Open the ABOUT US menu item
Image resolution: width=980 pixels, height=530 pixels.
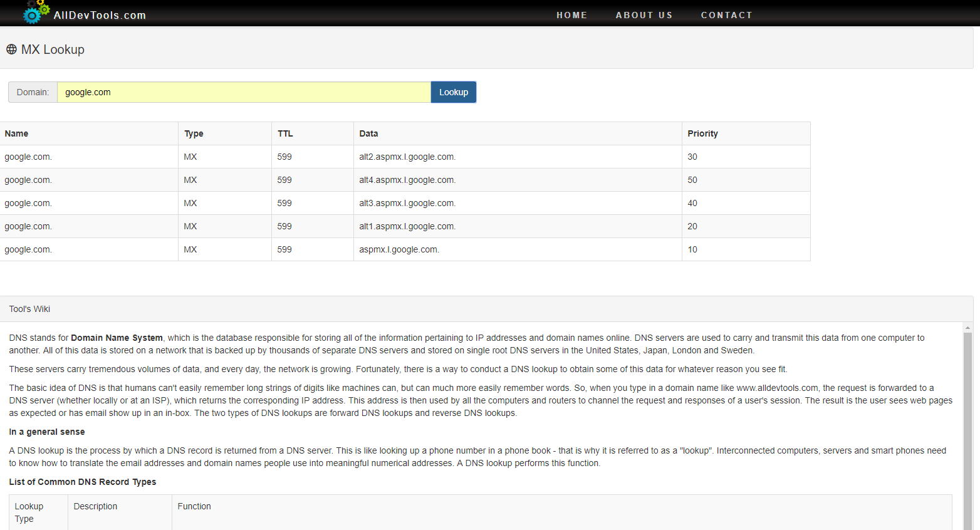pyautogui.click(x=644, y=15)
